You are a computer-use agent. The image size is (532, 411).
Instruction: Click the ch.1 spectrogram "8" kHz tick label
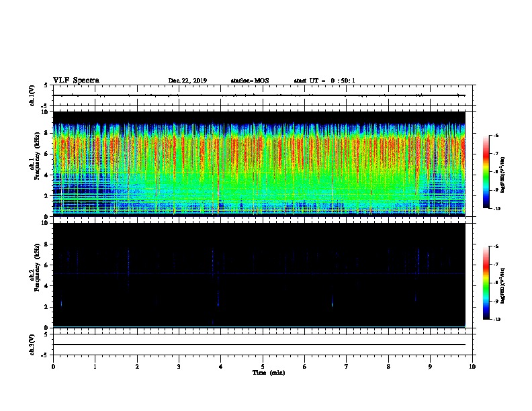point(47,133)
